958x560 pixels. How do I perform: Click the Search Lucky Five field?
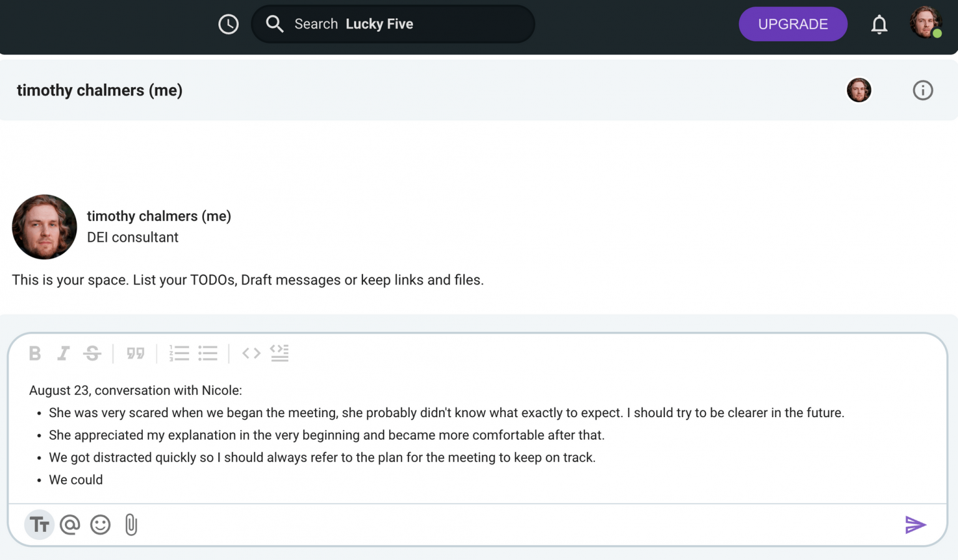(393, 24)
